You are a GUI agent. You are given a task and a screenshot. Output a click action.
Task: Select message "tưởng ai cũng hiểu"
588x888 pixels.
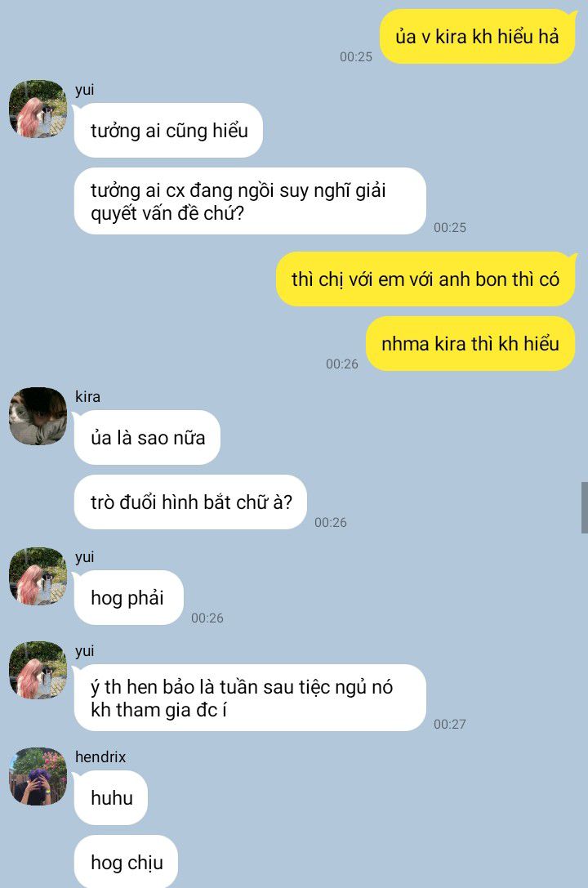pos(169,130)
